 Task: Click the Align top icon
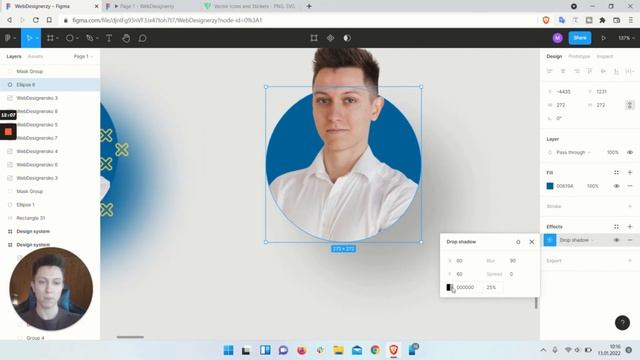pyautogui.click(x=589, y=71)
